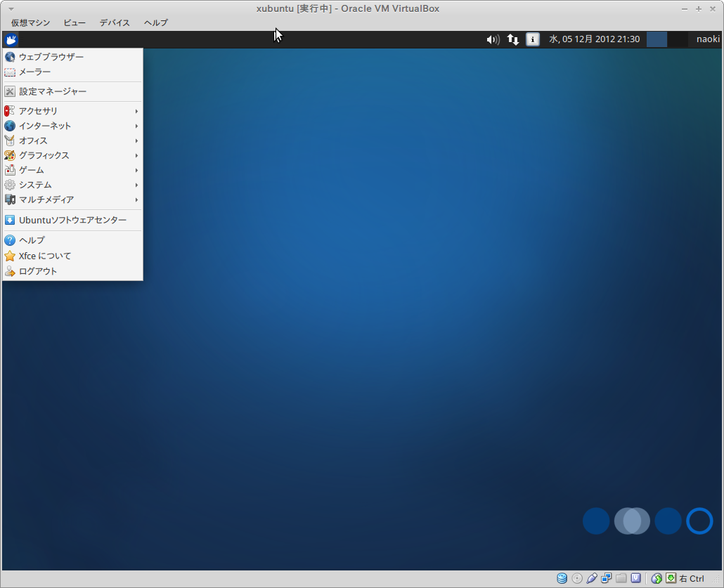Click the VirtualBox shared folders icon

click(x=621, y=578)
